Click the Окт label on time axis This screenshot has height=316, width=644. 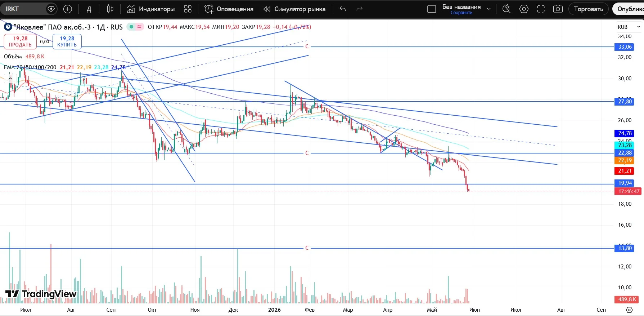(x=152, y=310)
